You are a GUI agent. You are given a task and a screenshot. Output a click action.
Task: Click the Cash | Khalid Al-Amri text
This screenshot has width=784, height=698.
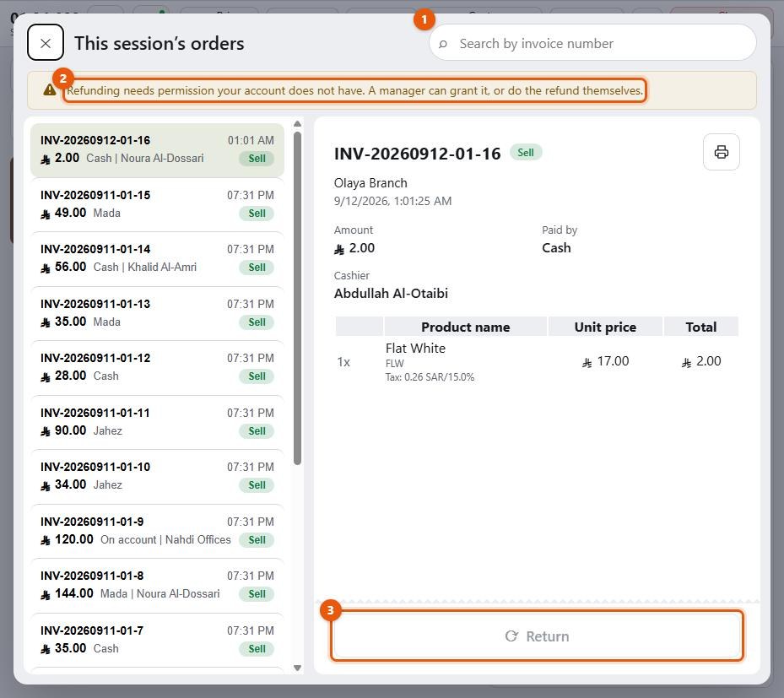(145, 267)
